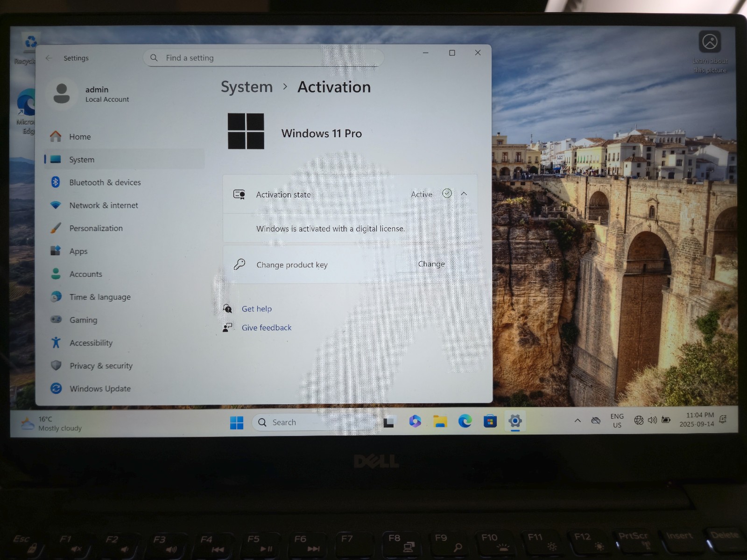Click the Accessibility person icon

coord(56,343)
